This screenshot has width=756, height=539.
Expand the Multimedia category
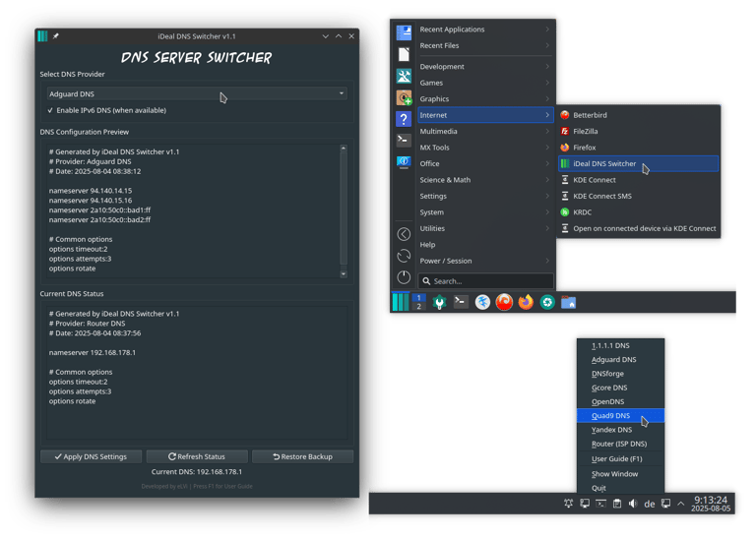[485, 131]
